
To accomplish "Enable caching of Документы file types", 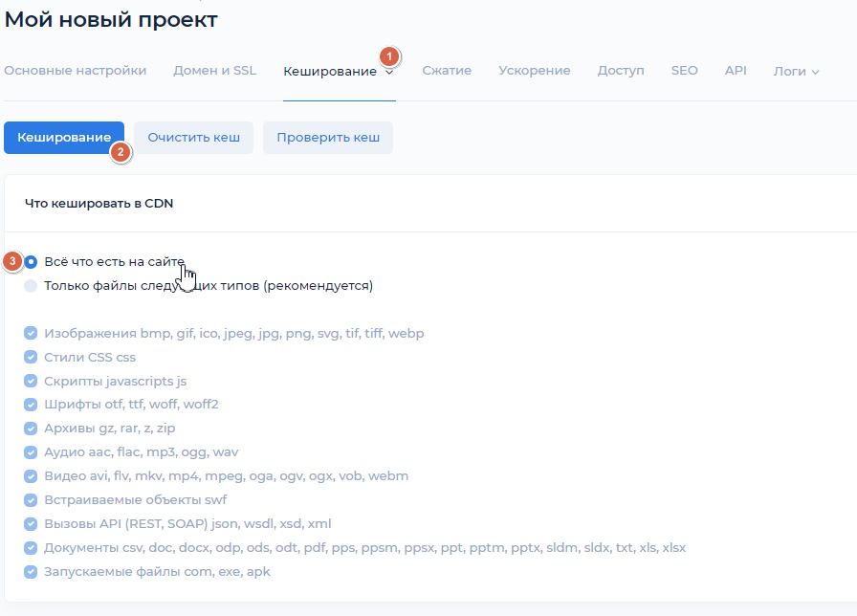I will [x=29, y=547].
